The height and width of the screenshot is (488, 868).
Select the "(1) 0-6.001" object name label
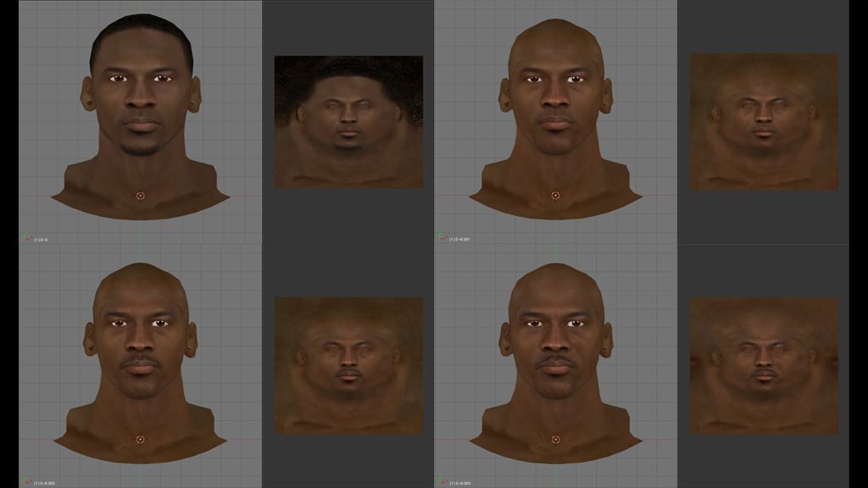pyautogui.click(x=460, y=240)
